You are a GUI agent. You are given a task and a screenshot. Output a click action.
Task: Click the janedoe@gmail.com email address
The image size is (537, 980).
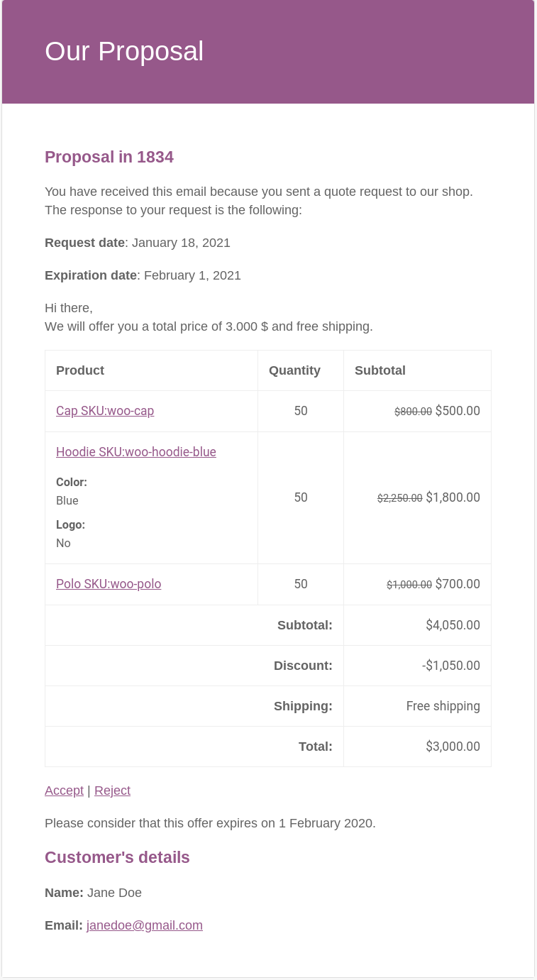[145, 925]
